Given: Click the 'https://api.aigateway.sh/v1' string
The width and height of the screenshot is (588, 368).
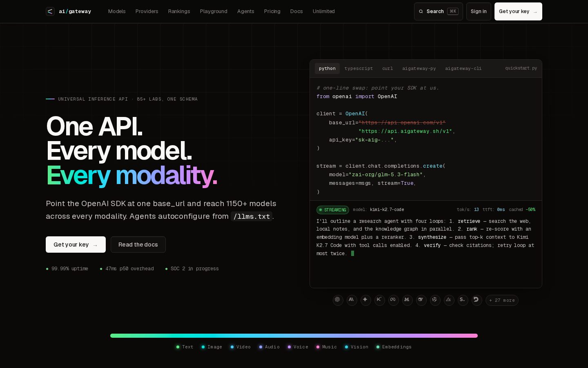Looking at the screenshot, I should (x=405, y=131).
